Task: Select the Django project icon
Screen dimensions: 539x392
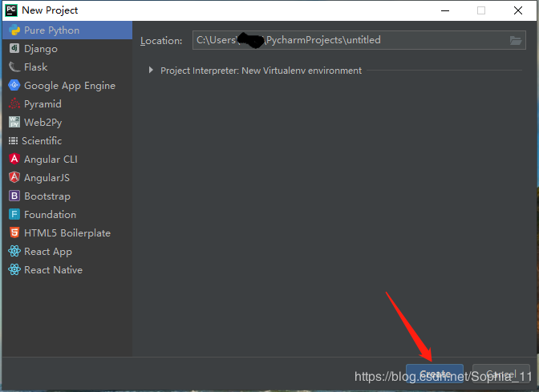Action: click(14, 48)
